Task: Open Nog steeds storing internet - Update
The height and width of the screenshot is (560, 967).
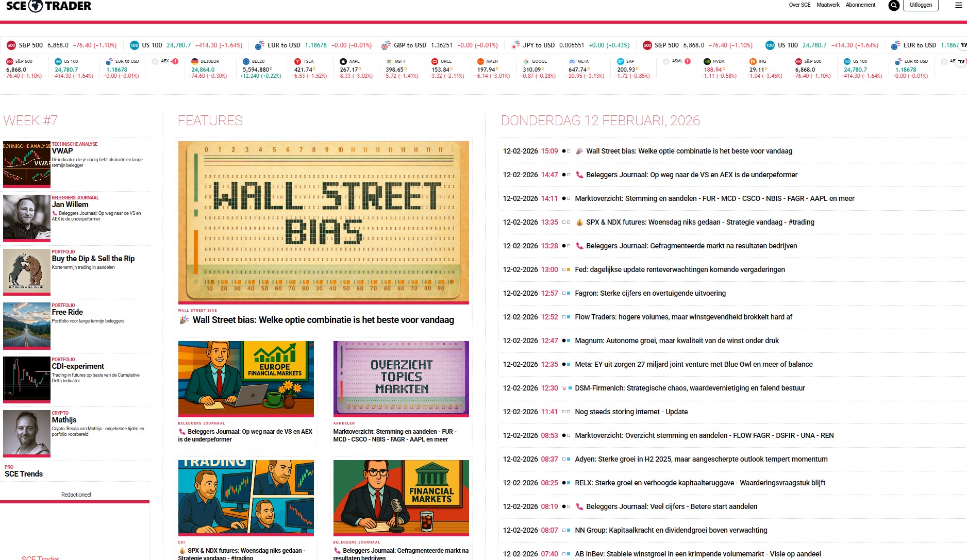Action: (631, 412)
